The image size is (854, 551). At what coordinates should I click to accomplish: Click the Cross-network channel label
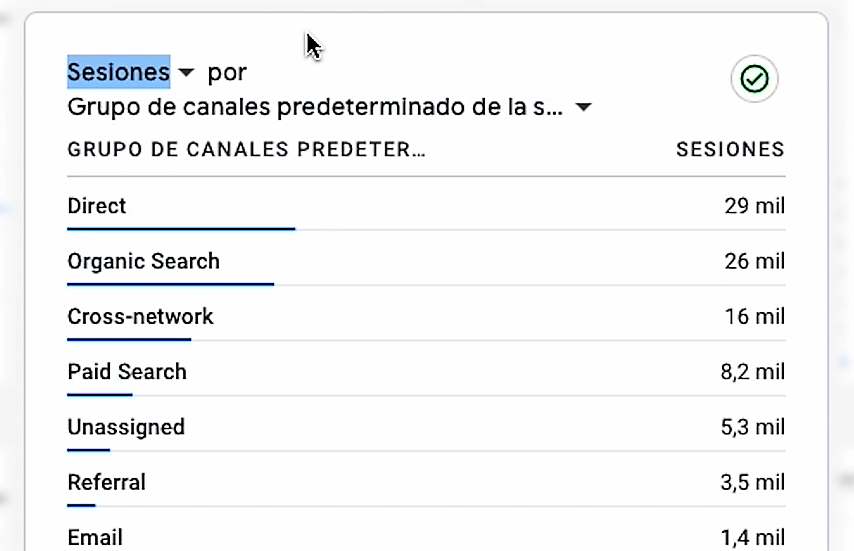click(x=140, y=317)
